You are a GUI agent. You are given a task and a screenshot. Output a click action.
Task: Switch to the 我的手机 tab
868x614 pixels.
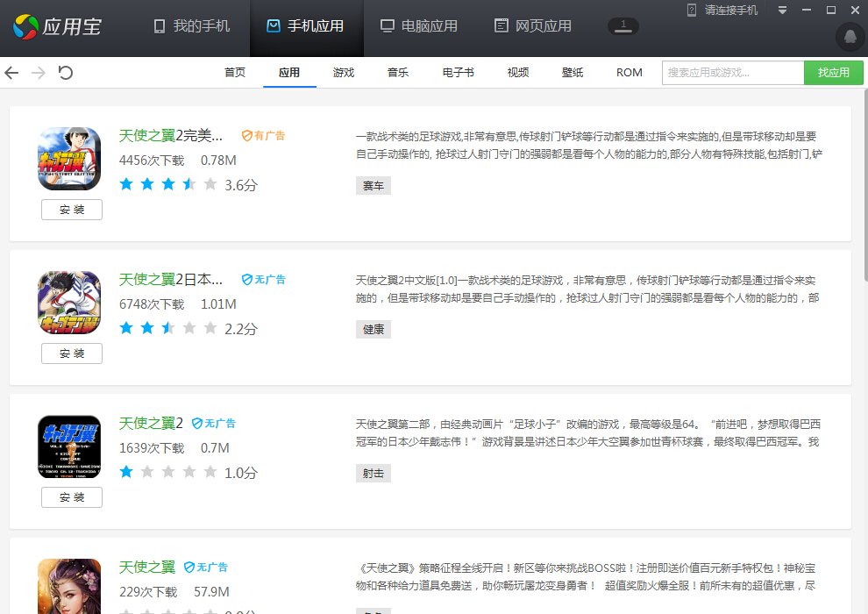pyautogui.click(x=191, y=26)
